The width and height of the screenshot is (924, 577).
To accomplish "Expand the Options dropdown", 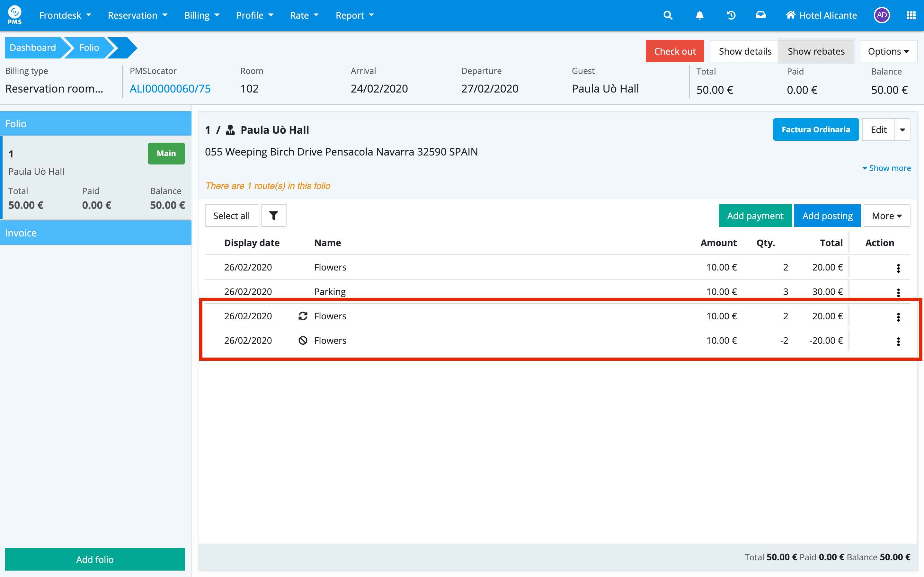I will [x=888, y=51].
